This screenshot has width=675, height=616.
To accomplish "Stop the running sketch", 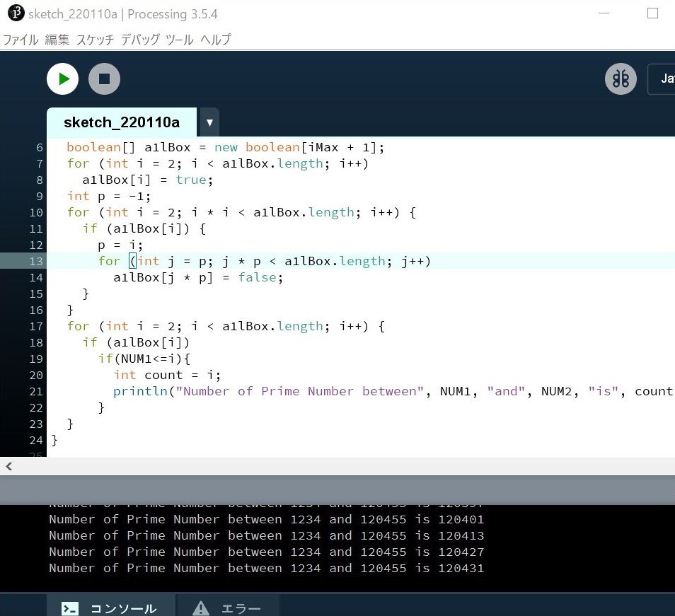I will pos(104,79).
